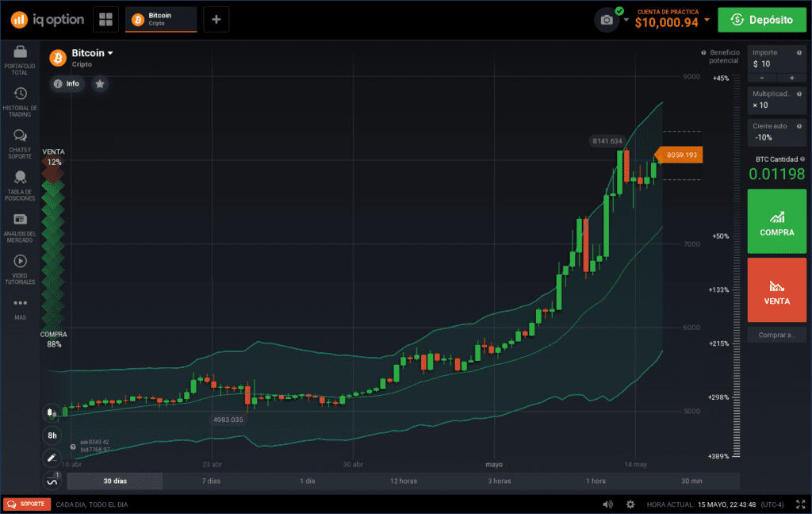Open the indicators wave icon

pos(52,481)
